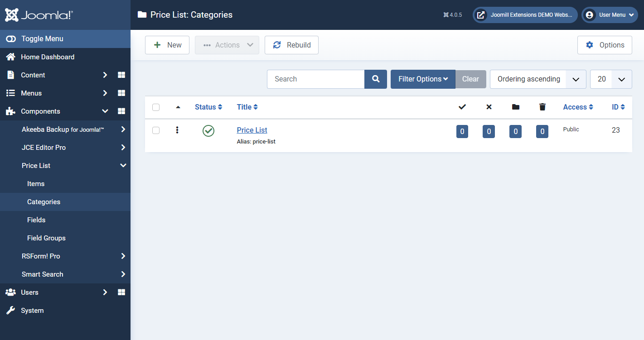Screen dimensions: 644x340
Task: Click the Rebuild button
Action: [x=291, y=45]
